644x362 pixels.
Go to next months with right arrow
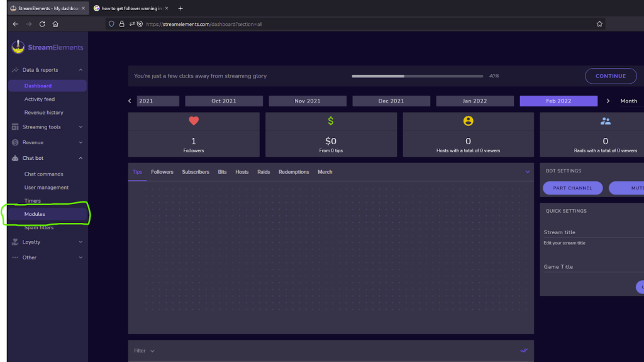point(608,101)
